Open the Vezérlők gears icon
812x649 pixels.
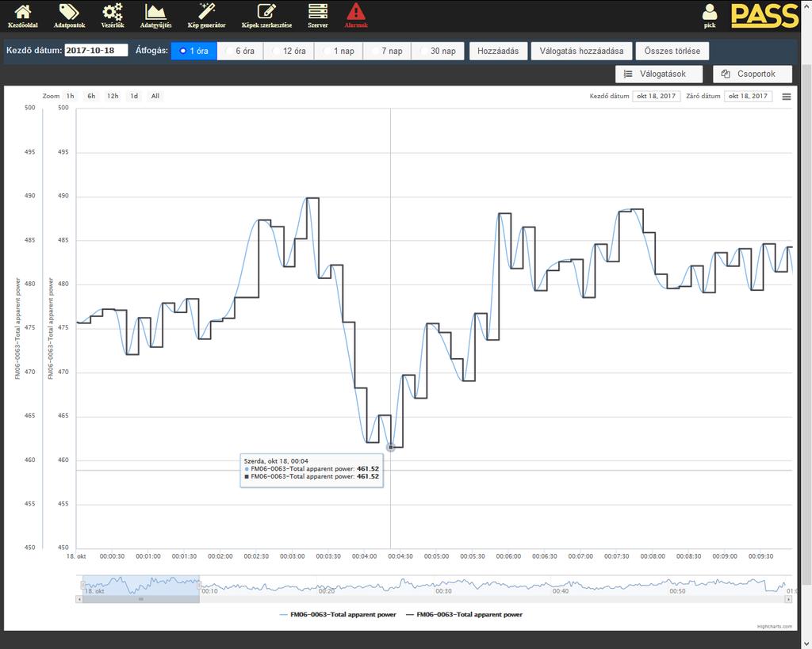point(113,16)
